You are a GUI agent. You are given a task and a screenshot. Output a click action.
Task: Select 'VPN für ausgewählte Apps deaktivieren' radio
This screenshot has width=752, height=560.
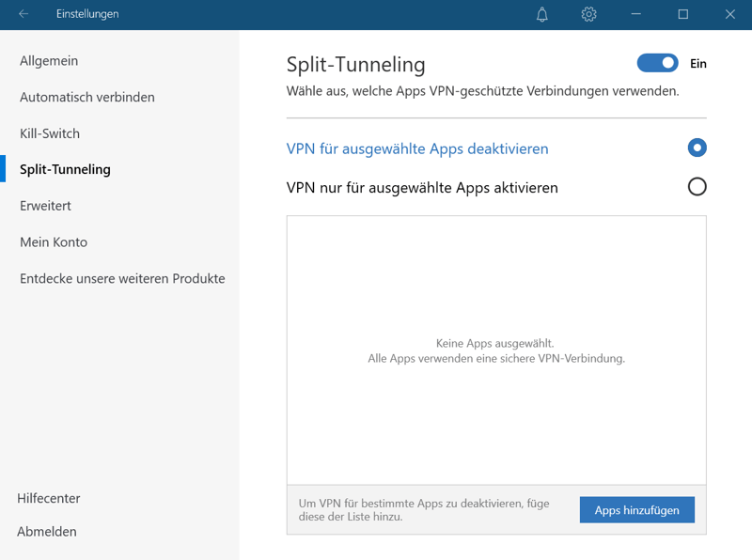(697, 148)
